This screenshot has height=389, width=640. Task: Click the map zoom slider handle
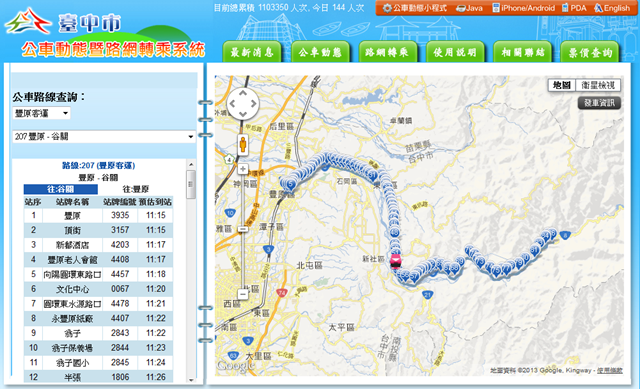243,229
